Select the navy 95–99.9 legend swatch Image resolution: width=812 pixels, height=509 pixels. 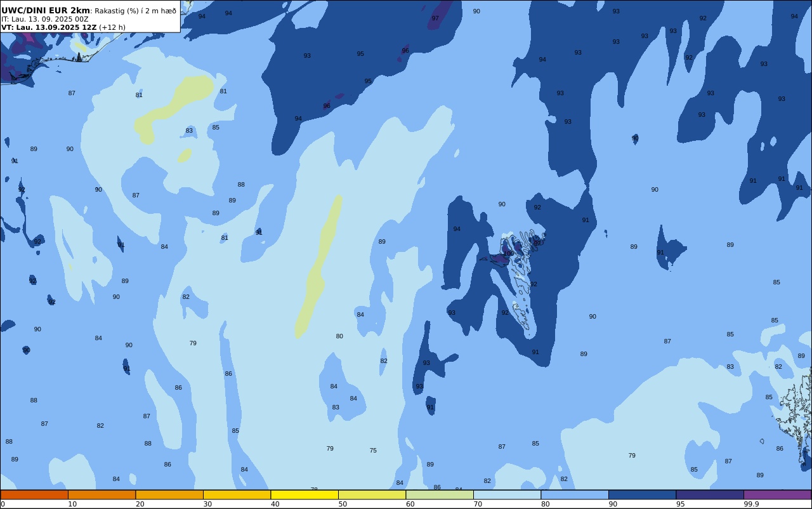pyautogui.click(x=710, y=494)
